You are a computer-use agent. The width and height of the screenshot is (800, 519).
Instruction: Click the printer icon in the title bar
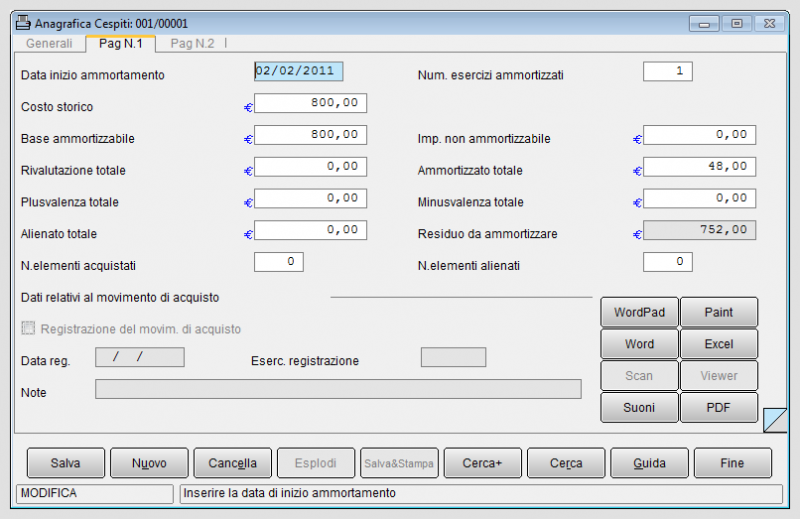pyautogui.click(x=23, y=23)
